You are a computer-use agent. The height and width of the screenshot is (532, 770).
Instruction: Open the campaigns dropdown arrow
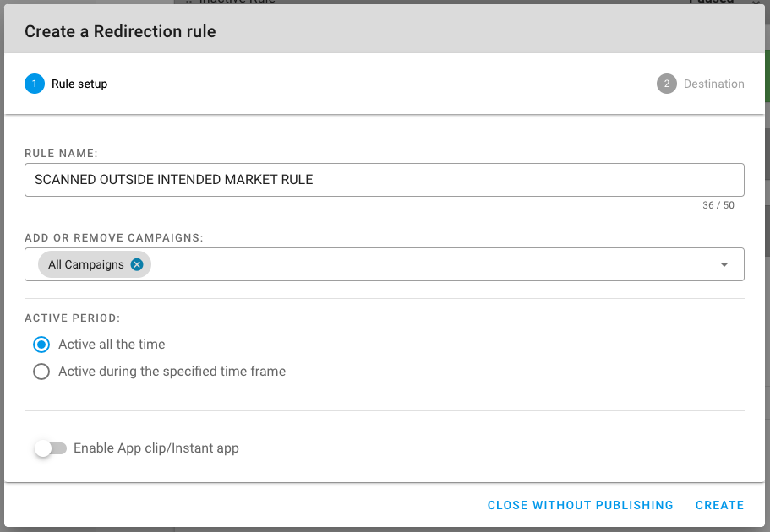[x=724, y=264]
